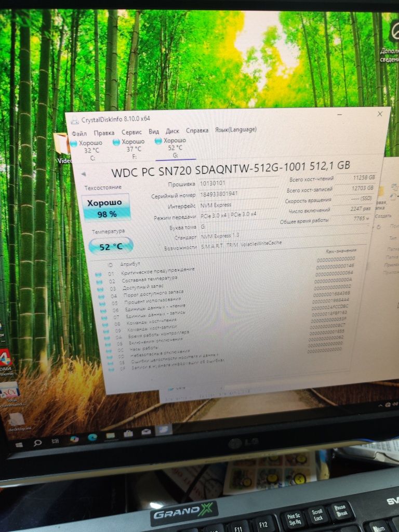The image size is (399, 532).
Task: Open Microsoft Store from the taskbar
Action: pos(128,434)
